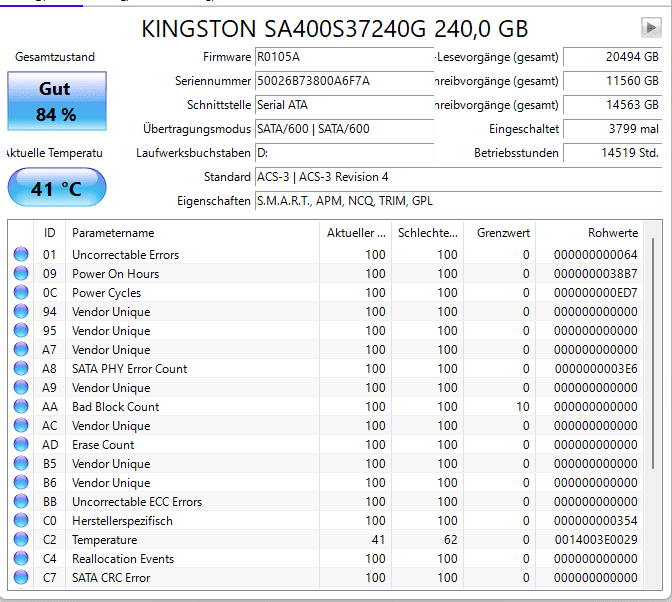Click raw value 0000000038B7
Image resolution: width=672 pixels, height=602 pixels.
click(596, 274)
